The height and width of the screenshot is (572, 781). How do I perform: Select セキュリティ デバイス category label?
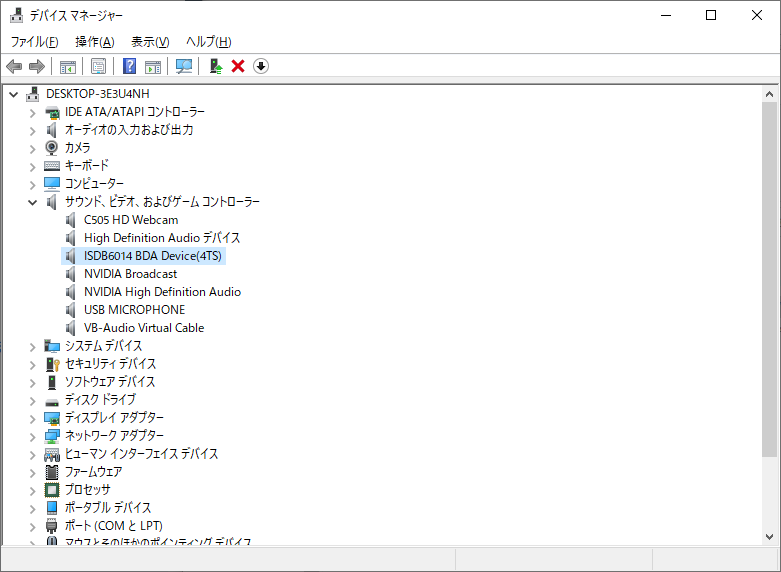pyautogui.click(x=111, y=364)
